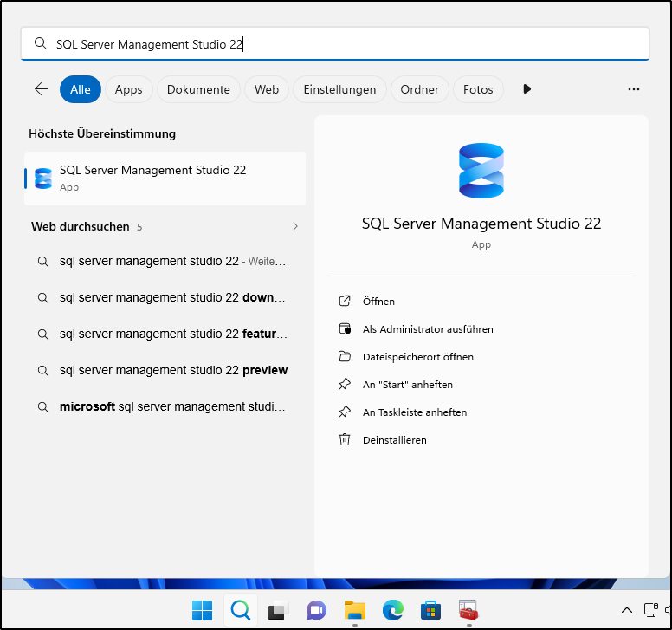Switch to the Ordner filter tab
The image size is (672, 630).
click(420, 89)
